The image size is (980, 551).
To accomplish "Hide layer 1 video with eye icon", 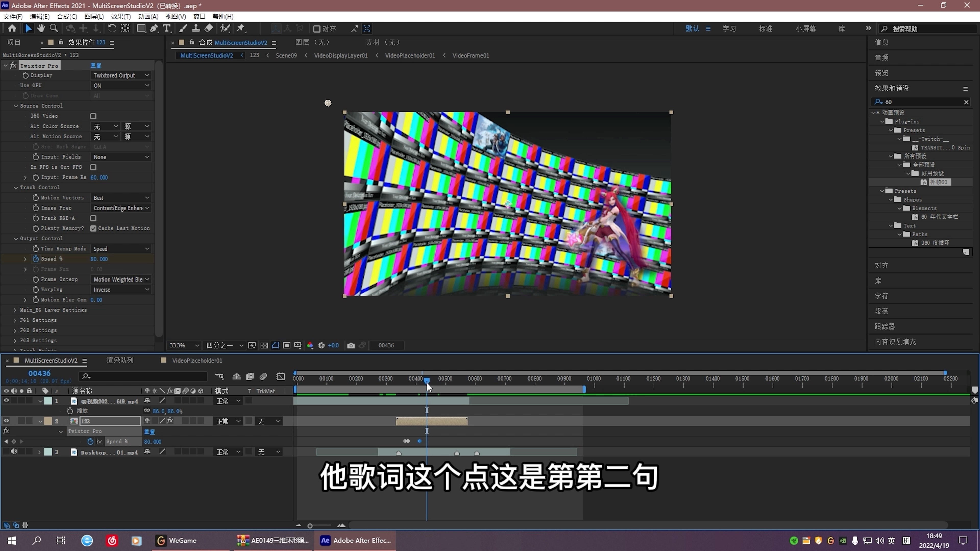I will point(6,400).
